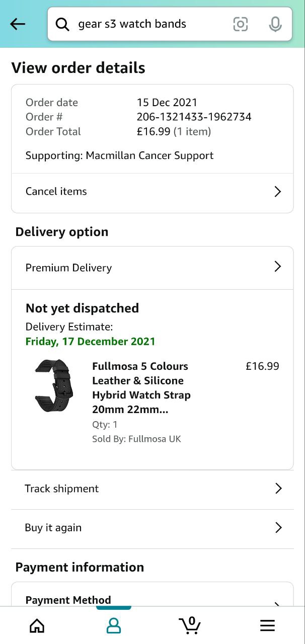
Task: Open Buy it again chevron arrow
Action: coord(278,527)
